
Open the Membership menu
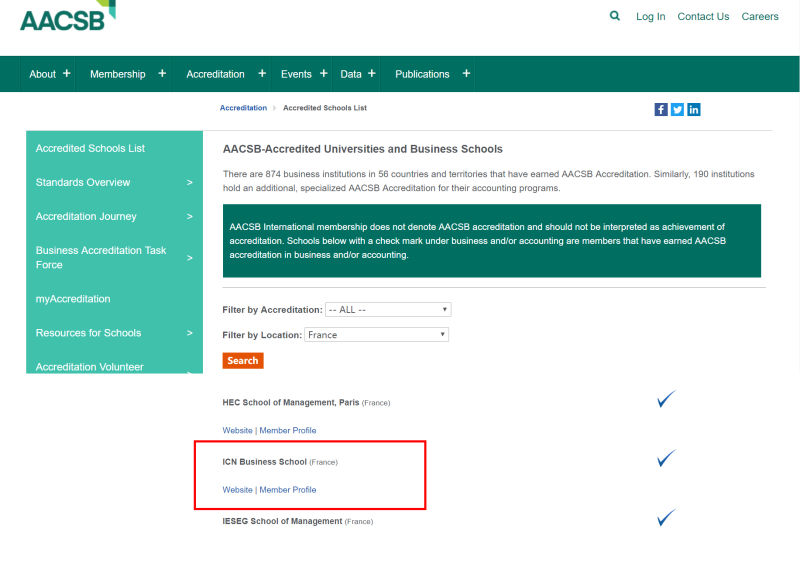tap(117, 74)
